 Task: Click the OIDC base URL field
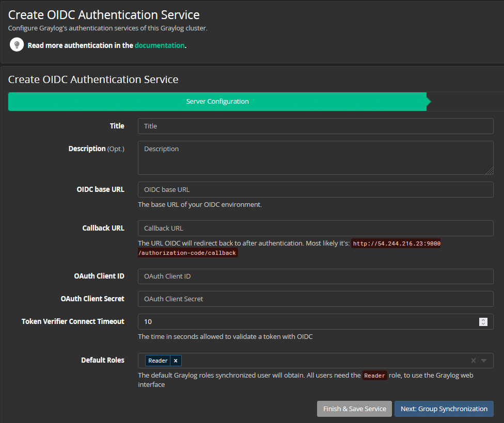[x=315, y=189]
